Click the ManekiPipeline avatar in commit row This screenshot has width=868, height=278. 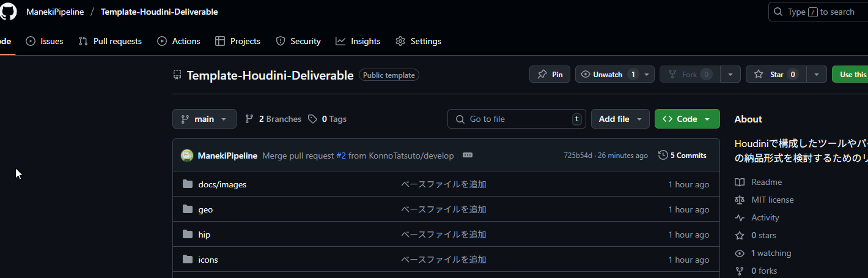tap(187, 156)
